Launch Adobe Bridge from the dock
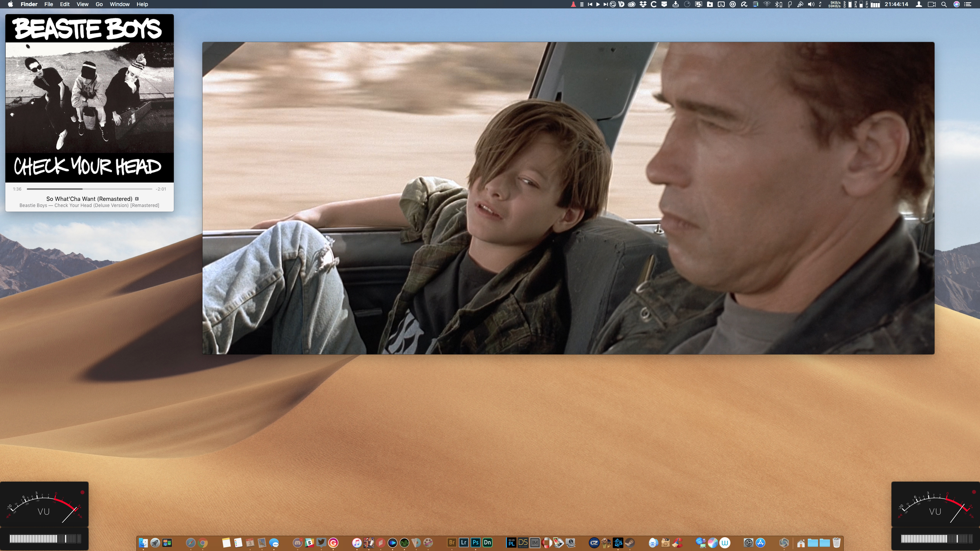This screenshot has width=980, height=551. click(x=452, y=543)
